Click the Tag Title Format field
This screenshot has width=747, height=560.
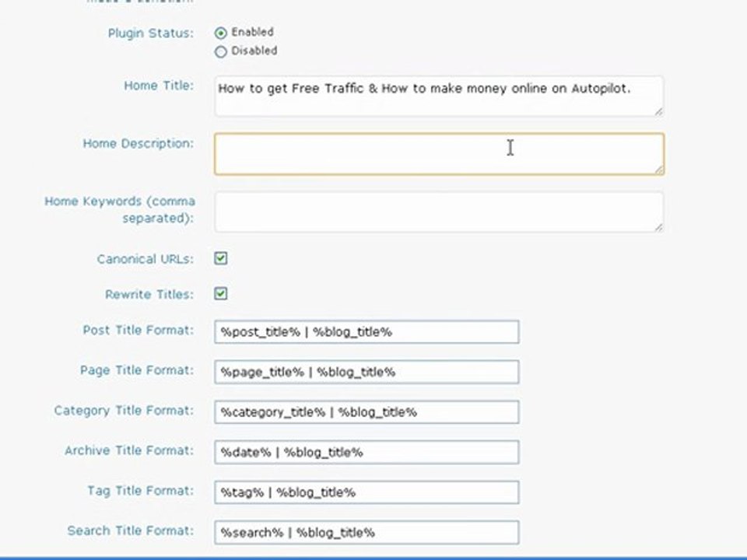pyautogui.click(x=366, y=492)
